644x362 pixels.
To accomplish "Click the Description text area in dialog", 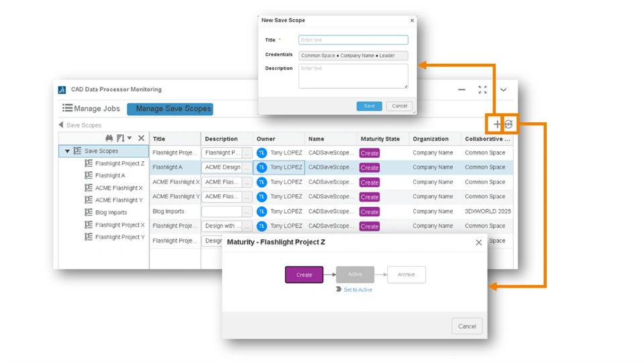I will point(354,76).
